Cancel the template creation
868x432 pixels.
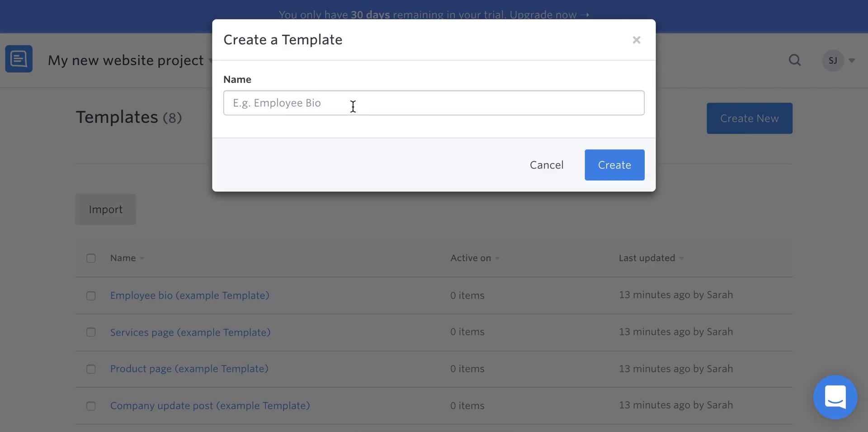547,165
